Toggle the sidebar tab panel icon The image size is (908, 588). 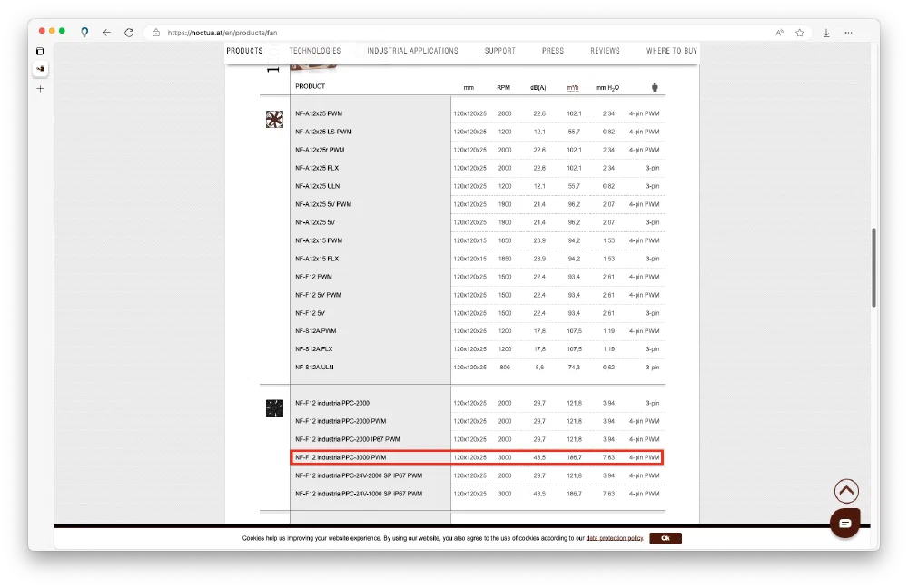pos(40,52)
